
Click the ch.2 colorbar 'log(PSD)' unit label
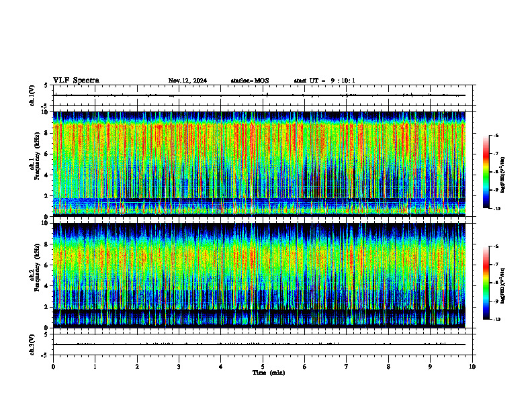point(503,285)
